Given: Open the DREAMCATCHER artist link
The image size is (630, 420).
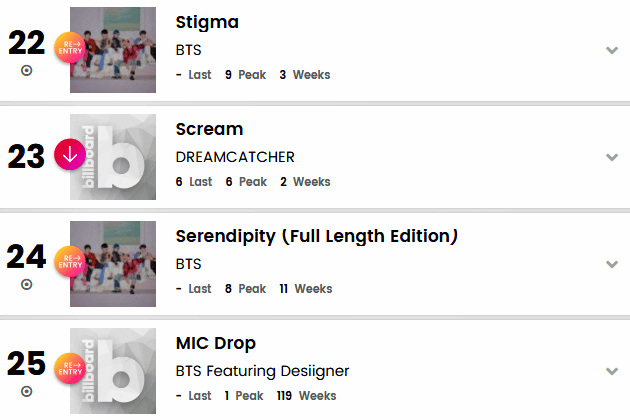Looking at the screenshot, I should click(x=235, y=157).
